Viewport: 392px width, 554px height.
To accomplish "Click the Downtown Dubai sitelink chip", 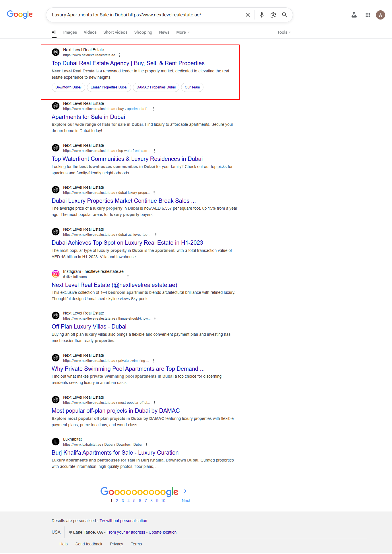I will [68, 87].
